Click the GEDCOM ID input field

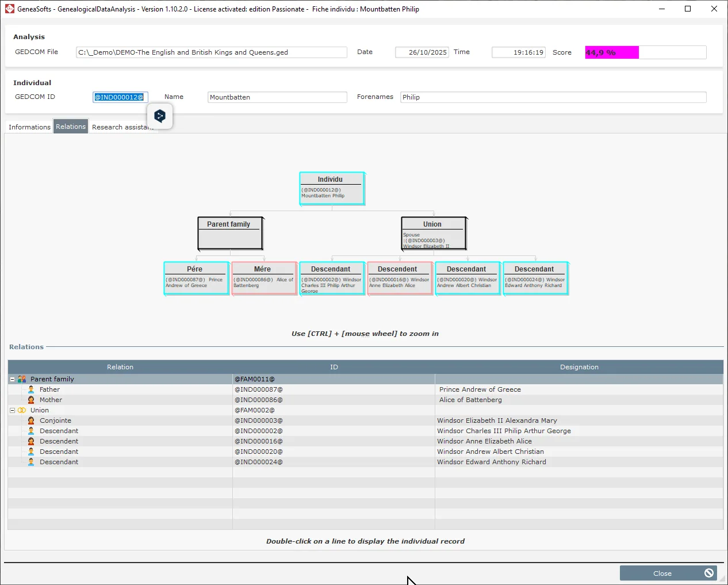120,97
